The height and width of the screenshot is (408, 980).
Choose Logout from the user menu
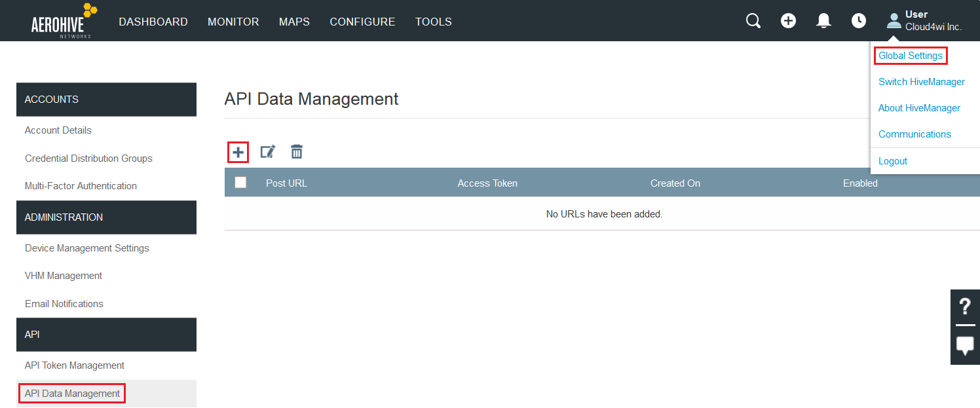pyautogui.click(x=893, y=161)
